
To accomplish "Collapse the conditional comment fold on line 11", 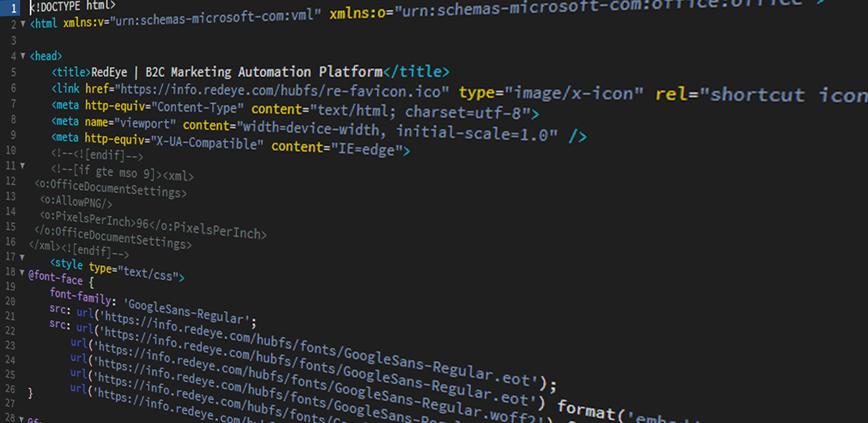I will pos(22,165).
